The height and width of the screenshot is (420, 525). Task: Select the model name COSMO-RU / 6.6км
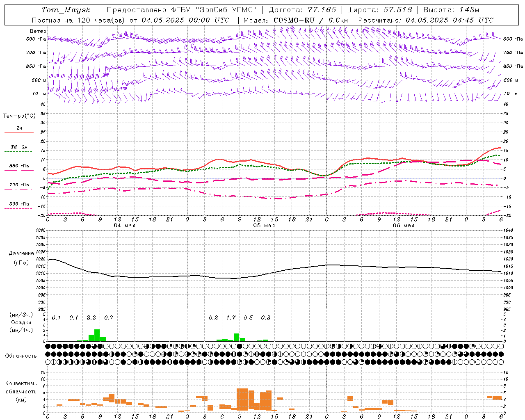310,20
